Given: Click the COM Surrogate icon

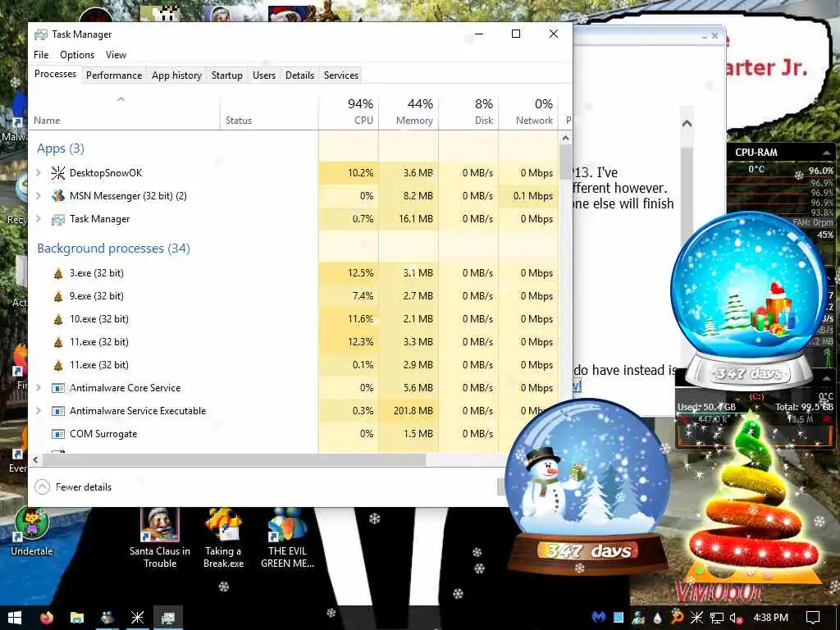Looking at the screenshot, I should [x=58, y=434].
